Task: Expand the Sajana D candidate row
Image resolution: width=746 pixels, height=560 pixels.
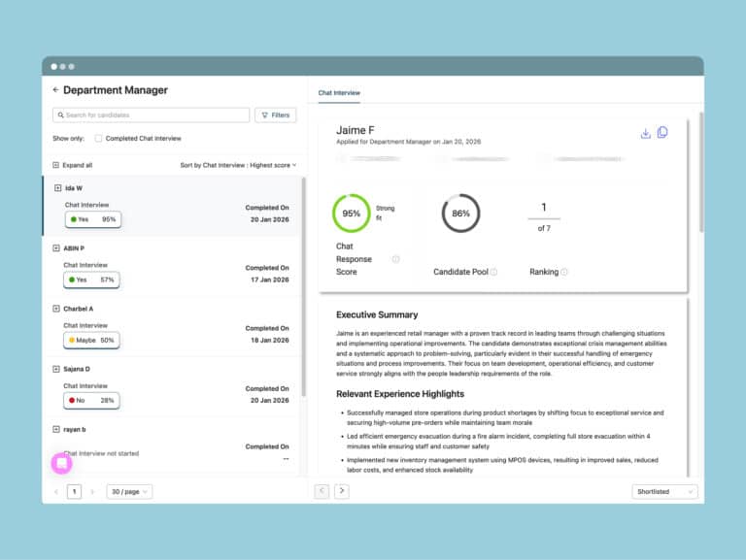Action: [56, 369]
